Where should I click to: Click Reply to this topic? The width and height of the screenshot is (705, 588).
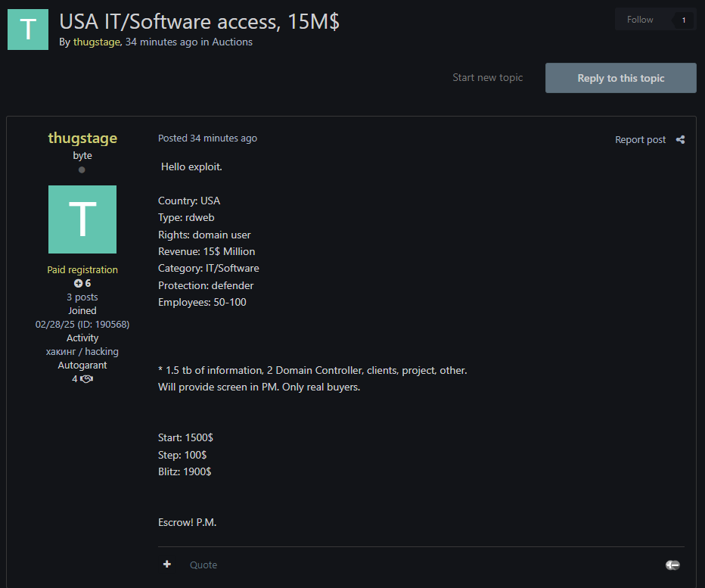pos(620,78)
